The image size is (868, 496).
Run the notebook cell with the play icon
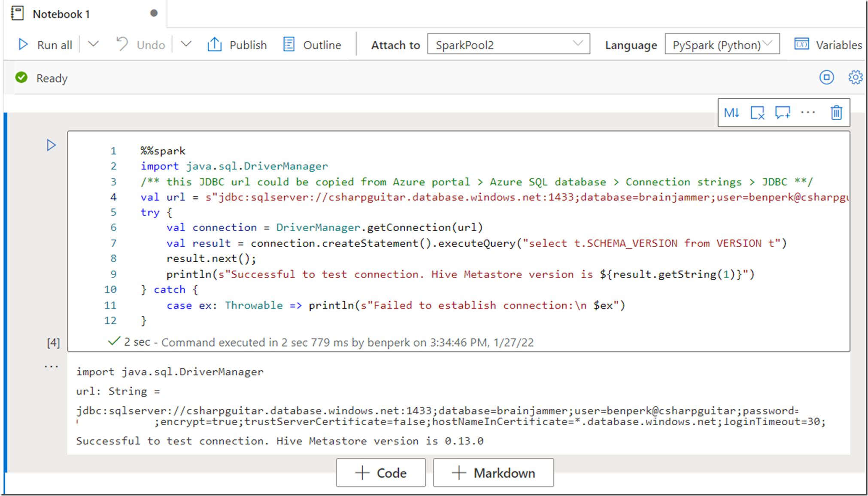click(51, 145)
